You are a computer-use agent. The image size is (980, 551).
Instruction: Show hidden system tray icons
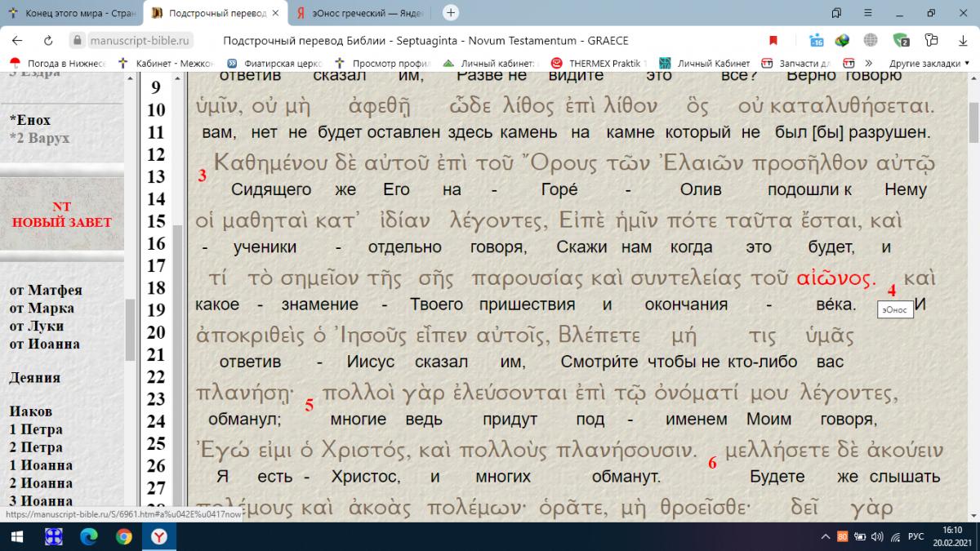click(825, 536)
